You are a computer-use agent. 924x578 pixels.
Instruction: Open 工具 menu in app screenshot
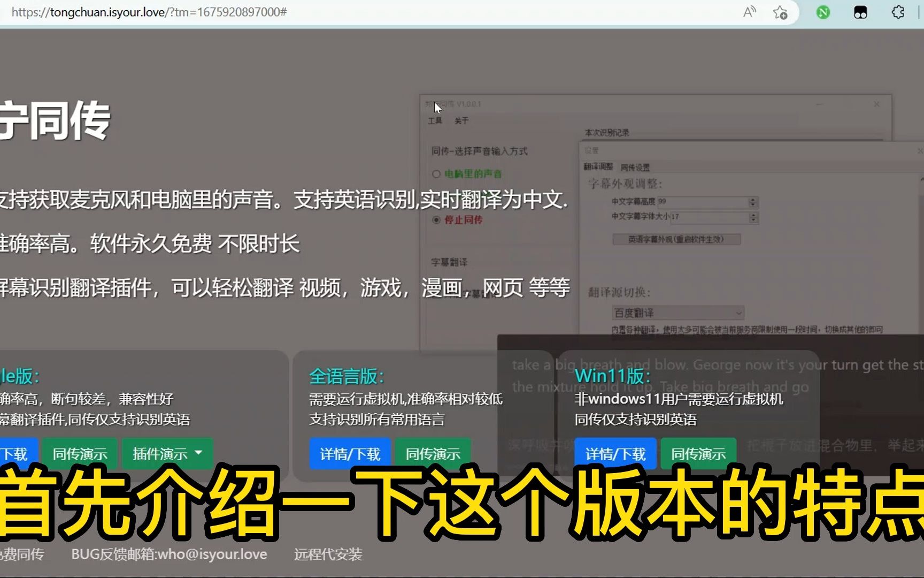click(435, 121)
